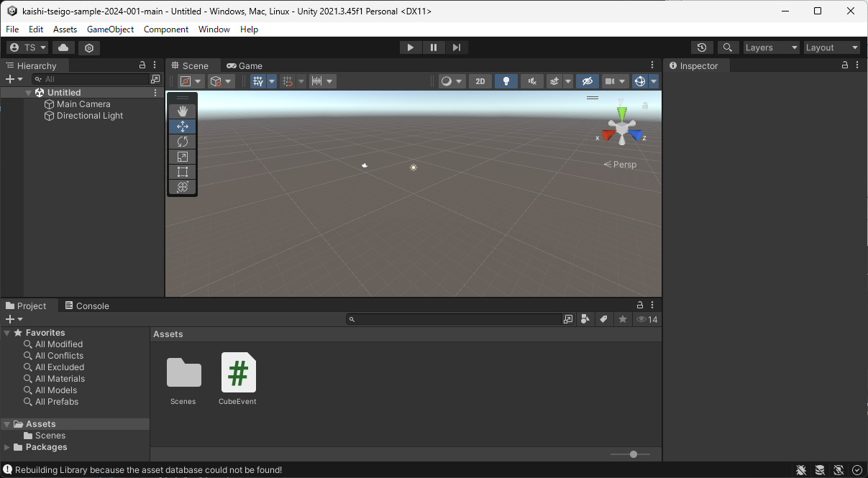
Task: Select the Move tool
Action: point(183,126)
